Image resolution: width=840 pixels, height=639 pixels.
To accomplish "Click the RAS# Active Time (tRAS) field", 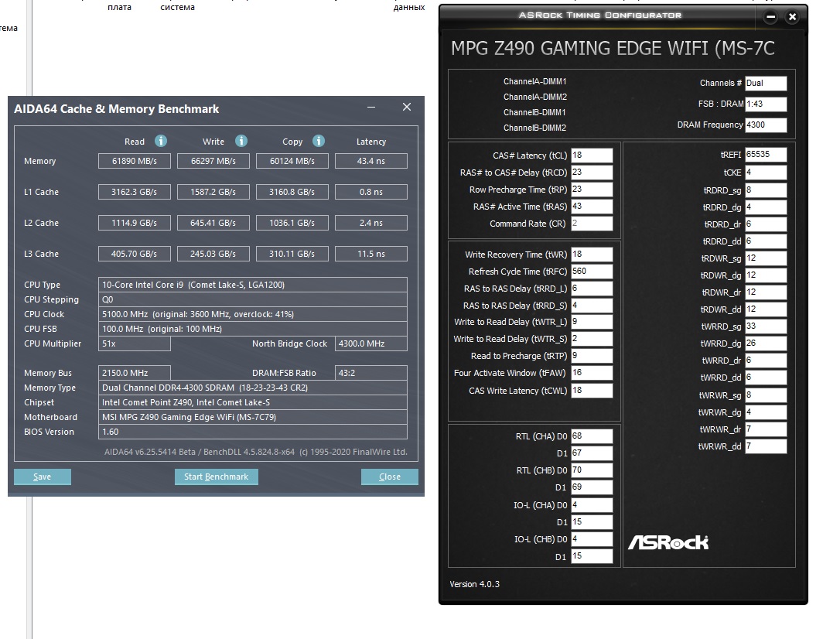I will [x=592, y=207].
